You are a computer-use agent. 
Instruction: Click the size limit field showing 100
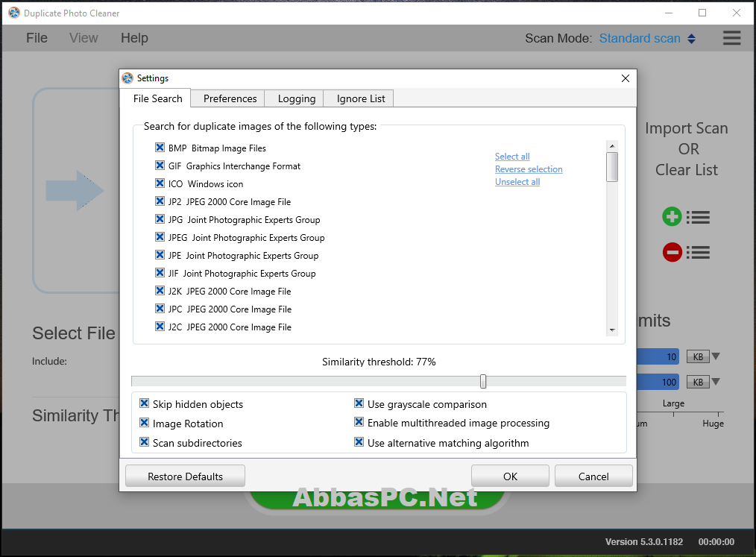[x=658, y=382]
